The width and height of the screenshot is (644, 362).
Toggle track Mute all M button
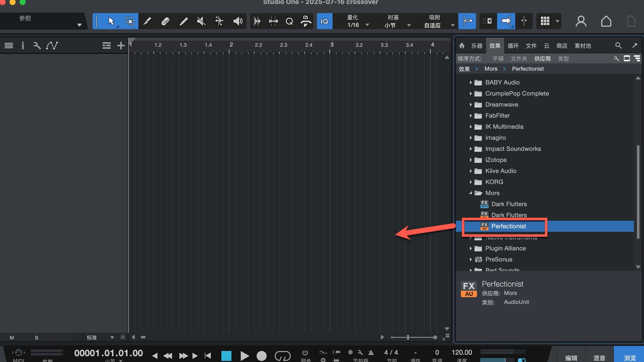click(12, 338)
